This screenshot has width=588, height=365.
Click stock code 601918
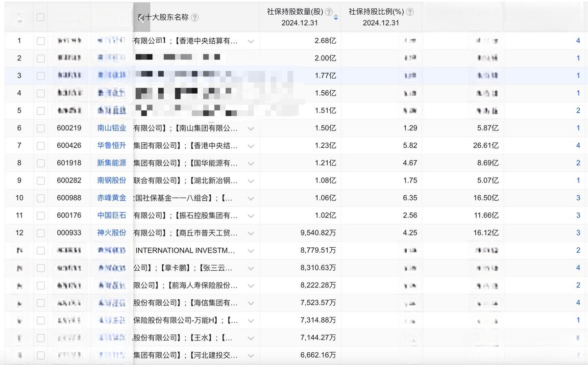[x=69, y=163]
